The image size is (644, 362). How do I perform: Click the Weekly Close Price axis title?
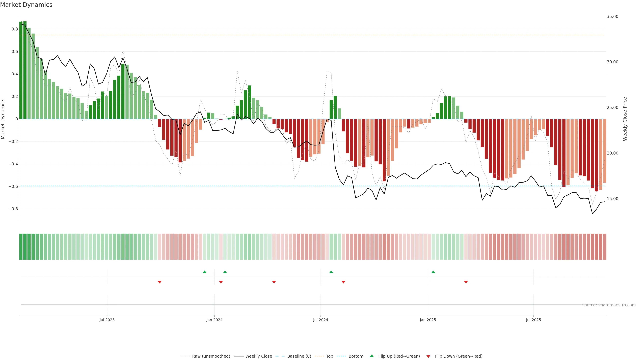pyautogui.click(x=625, y=119)
